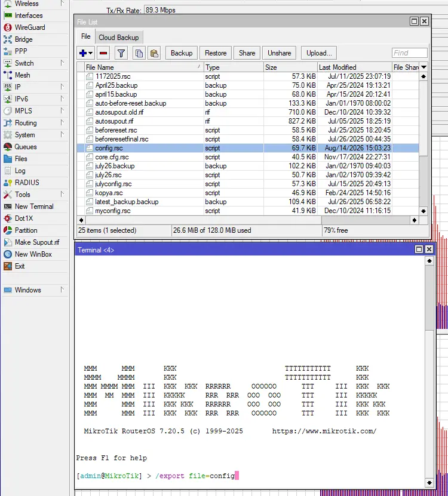
Task: Open the PPP section
Action: click(21, 51)
